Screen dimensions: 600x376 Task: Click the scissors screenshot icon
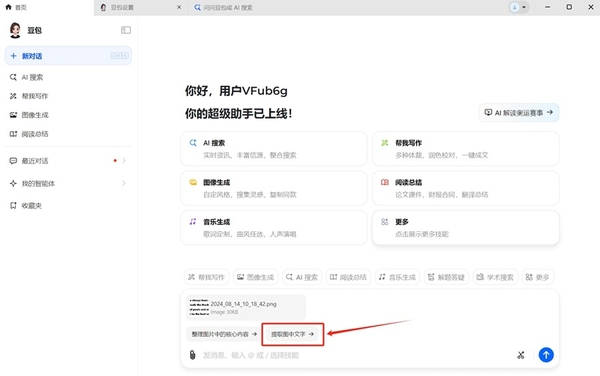tap(520, 355)
